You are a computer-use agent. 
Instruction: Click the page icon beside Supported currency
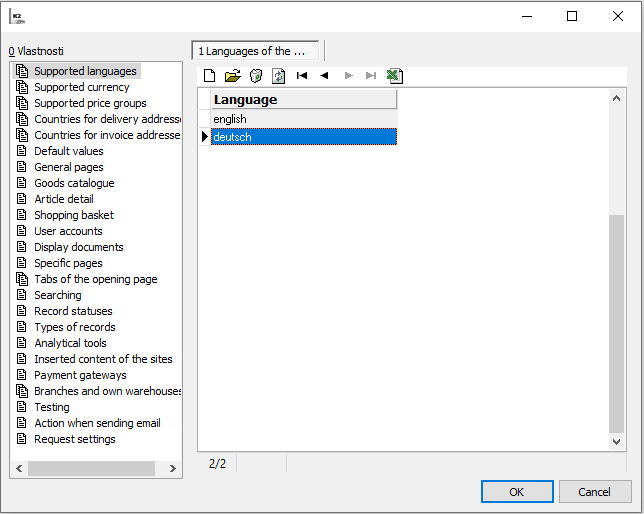[x=22, y=87]
